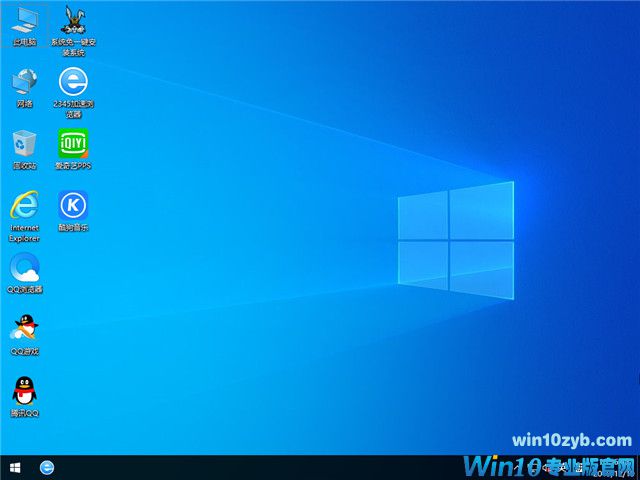Open the Network desktop icon
640x480 pixels.
click(x=24, y=88)
